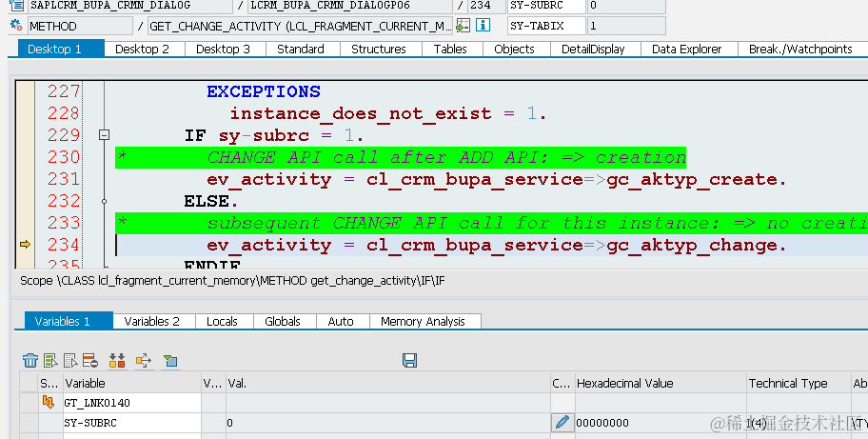
Task: Click code line 231 gc_aktyp_create assignment
Action: coord(497,179)
